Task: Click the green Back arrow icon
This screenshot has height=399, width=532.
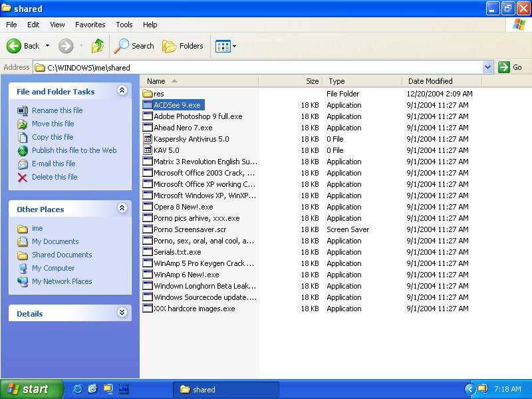Action: coord(13,46)
